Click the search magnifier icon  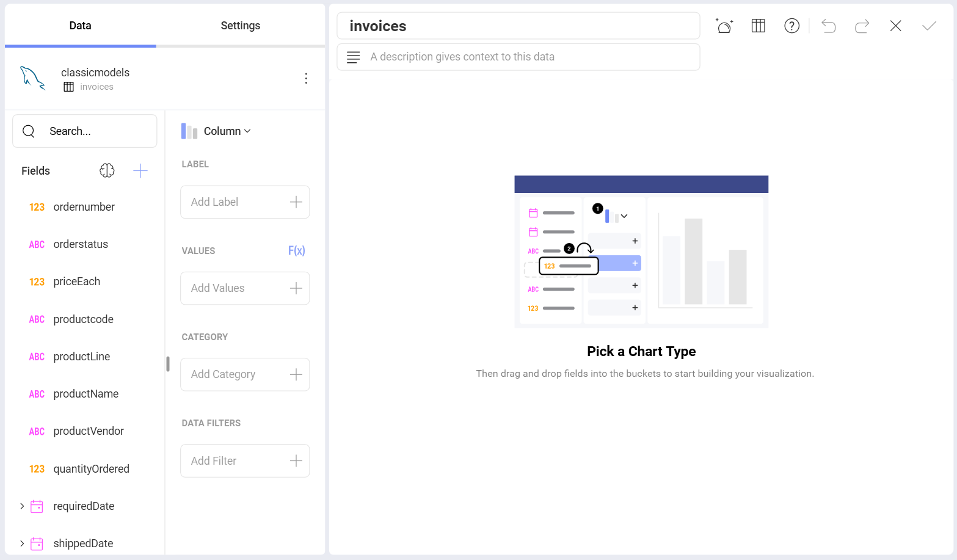pos(29,131)
